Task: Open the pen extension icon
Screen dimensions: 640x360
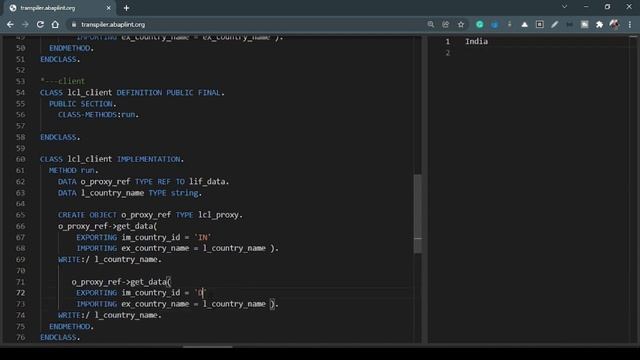Action: (x=554, y=24)
